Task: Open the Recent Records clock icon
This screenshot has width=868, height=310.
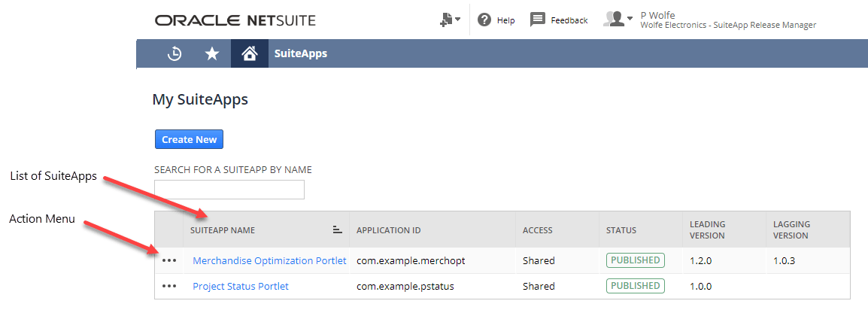Action: point(175,53)
